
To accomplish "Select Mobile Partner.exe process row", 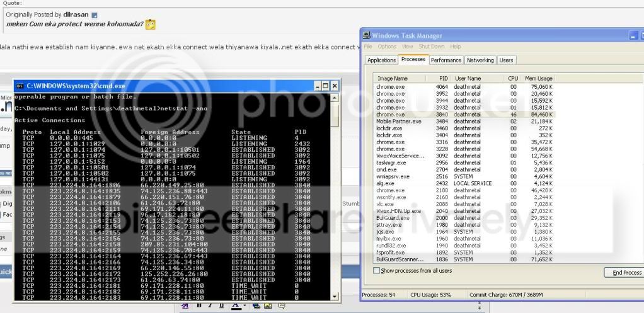I will 464,122.
